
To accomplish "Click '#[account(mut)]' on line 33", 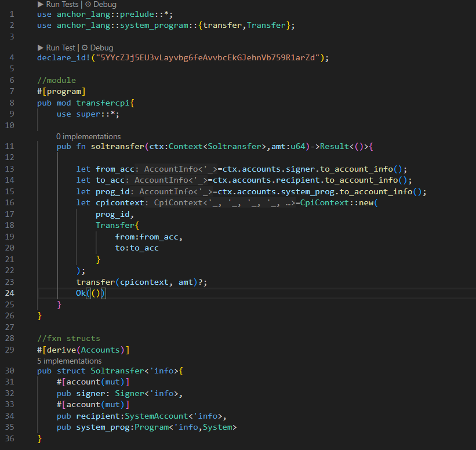I will (93, 405).
